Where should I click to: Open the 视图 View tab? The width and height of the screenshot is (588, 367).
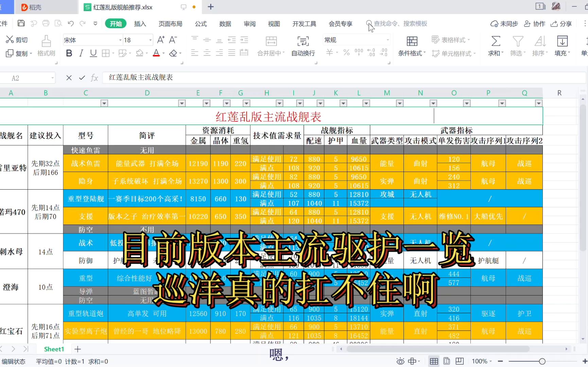[274, 23]
